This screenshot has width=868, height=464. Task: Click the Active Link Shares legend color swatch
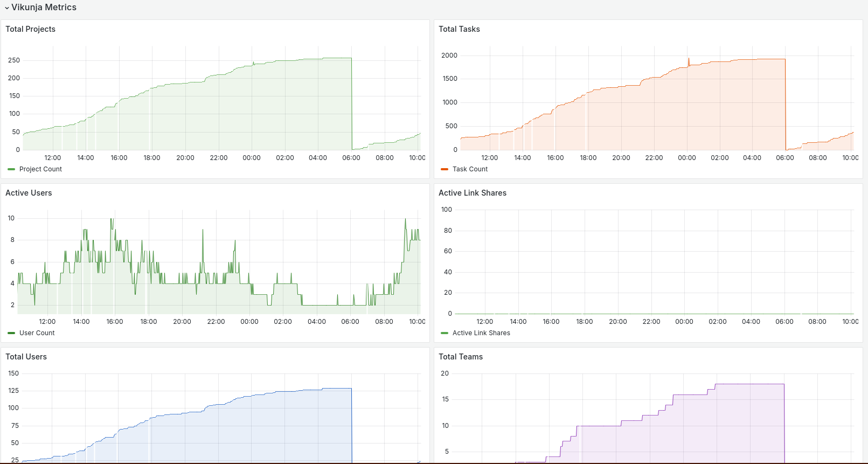point(445,333)
